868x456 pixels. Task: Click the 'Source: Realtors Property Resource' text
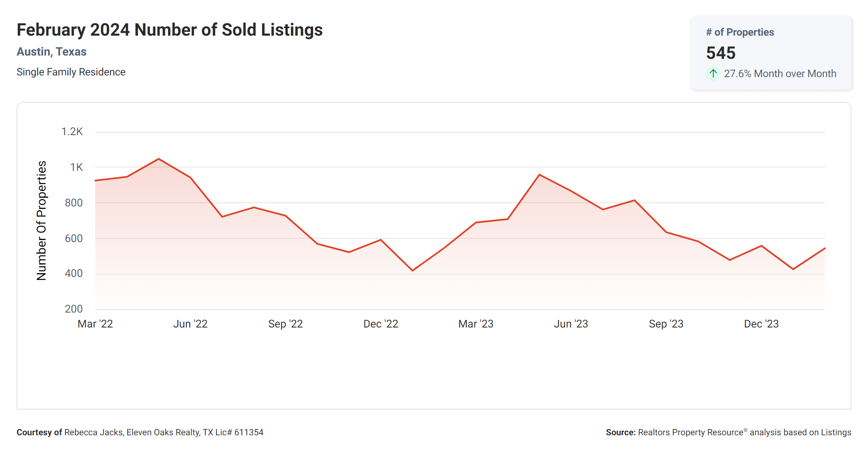(x=728, y=432)
